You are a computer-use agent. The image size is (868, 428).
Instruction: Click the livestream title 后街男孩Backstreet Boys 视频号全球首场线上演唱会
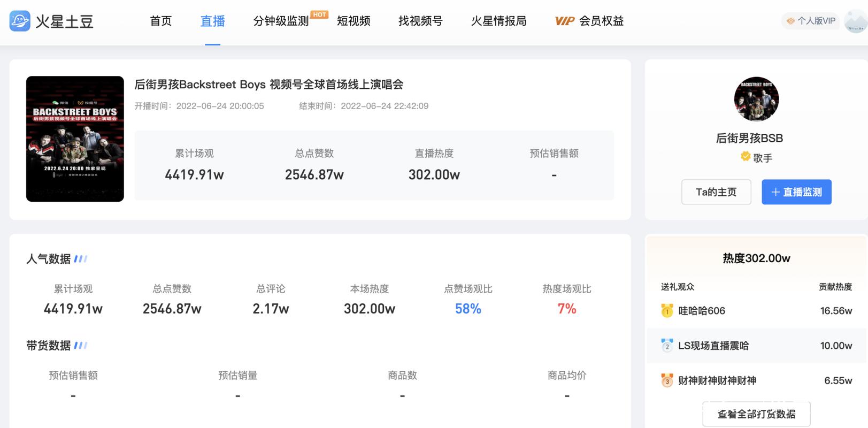click(268, 85)
